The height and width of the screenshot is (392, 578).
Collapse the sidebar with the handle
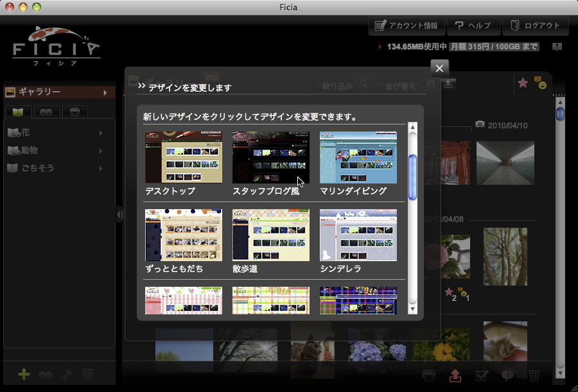119,214
